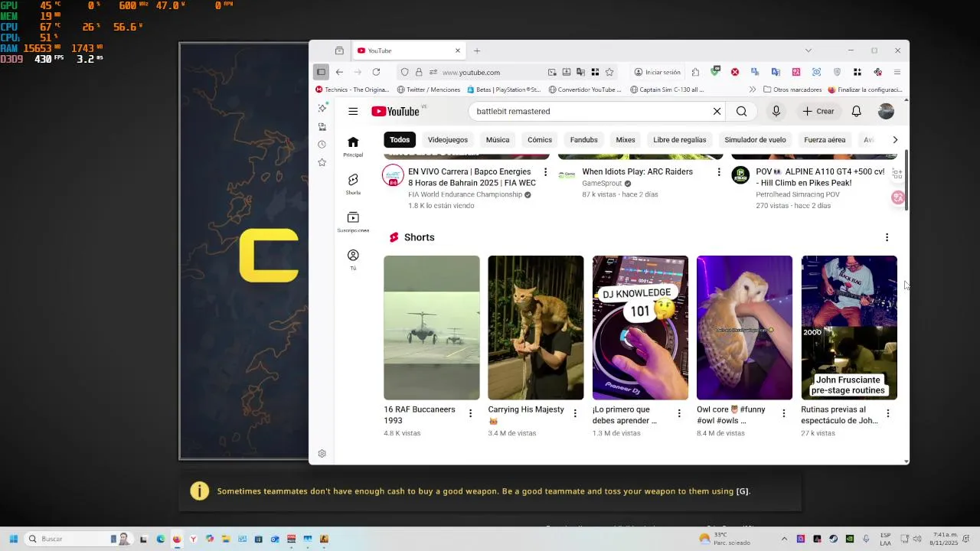Viewport: 980px width, 551px height.
Task: Open sidebar history clock icon
Action: 322,144
